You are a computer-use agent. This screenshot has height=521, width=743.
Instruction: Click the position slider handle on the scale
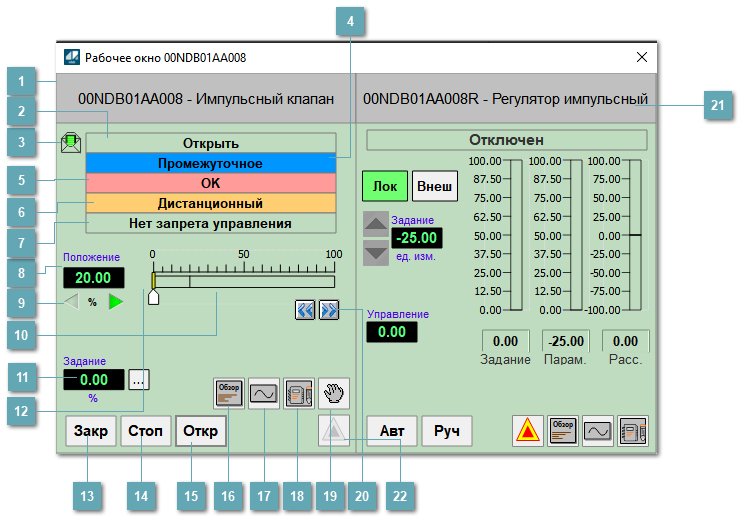153,297
